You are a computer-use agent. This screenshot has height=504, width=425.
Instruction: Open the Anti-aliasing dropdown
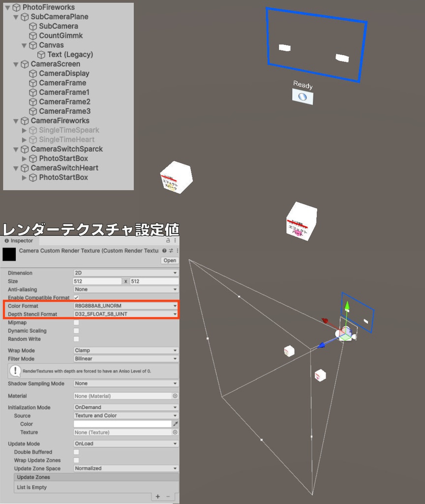[x=125, y=289]
